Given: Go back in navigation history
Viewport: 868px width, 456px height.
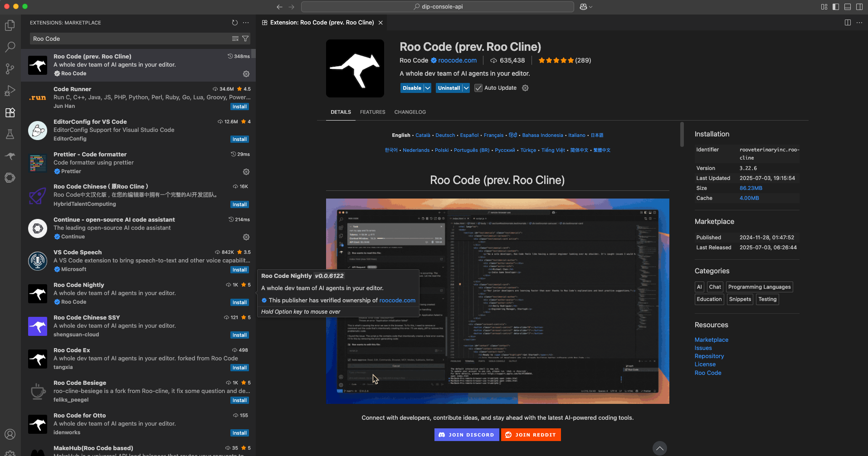Looking at the screenshot, I should click(x=279, y=7).
